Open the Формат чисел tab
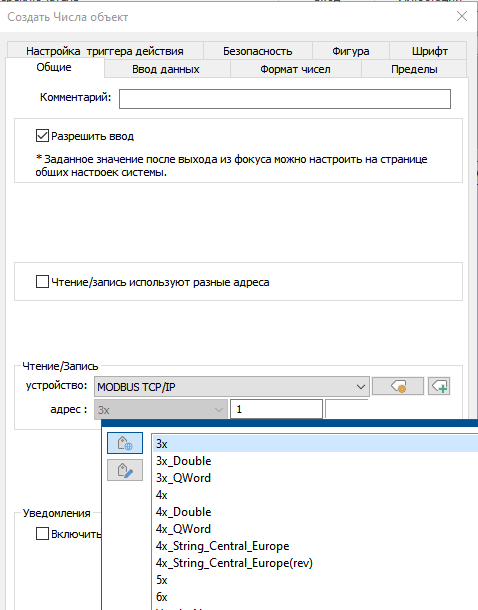The width and height of the screenshot is (478, 610). tap(296, 69)
